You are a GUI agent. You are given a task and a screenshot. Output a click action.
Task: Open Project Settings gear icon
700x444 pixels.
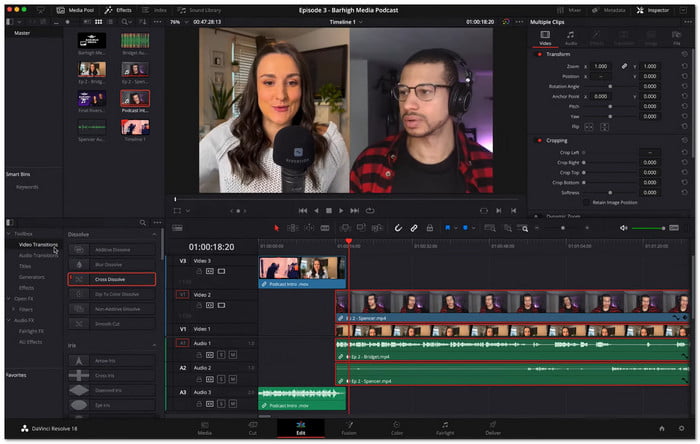(x=681, y=428)
